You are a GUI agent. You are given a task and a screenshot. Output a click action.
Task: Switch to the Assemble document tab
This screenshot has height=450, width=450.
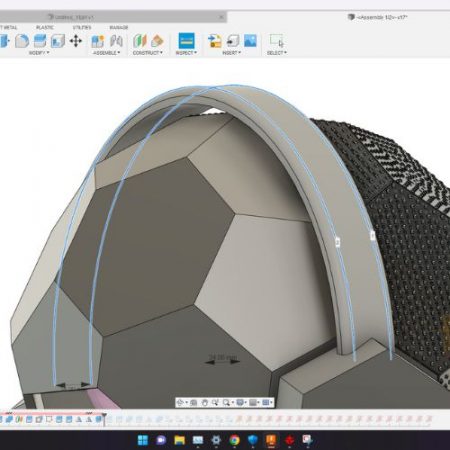pyautogui.click(x=378, y=17)
